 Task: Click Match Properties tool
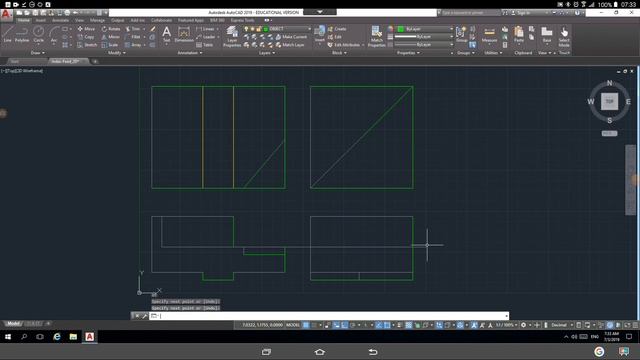pyautogui.click(x=376, y=36)
